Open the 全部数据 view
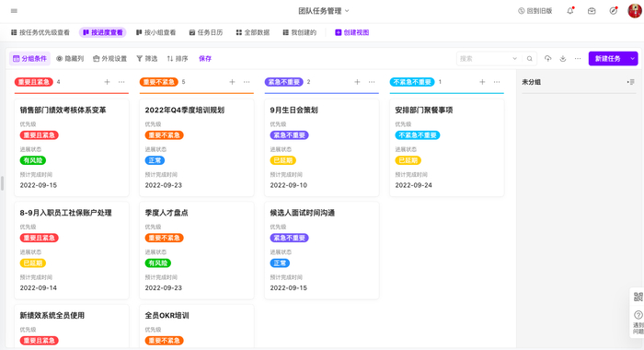The height and width of the screenshot is (350, 644). point(253,32)
